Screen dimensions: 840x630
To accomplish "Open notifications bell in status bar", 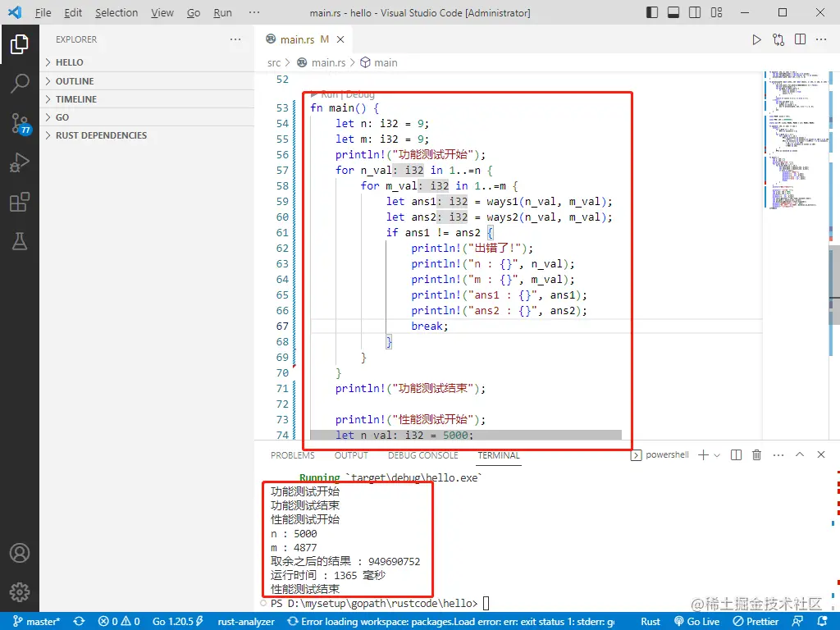I will pyautogui.click(x=823, y=622).
